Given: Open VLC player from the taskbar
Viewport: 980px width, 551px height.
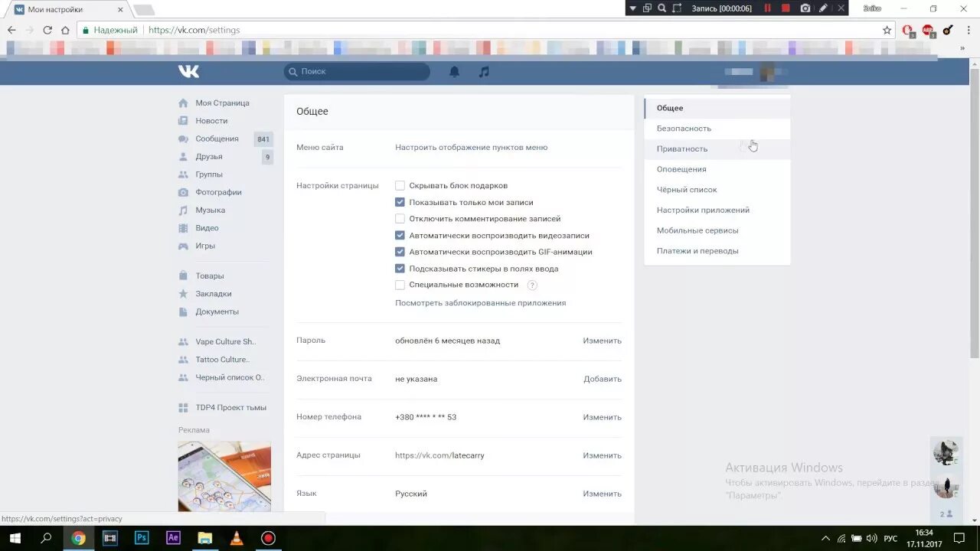Looking at the screenshot, I should (237, 538).
